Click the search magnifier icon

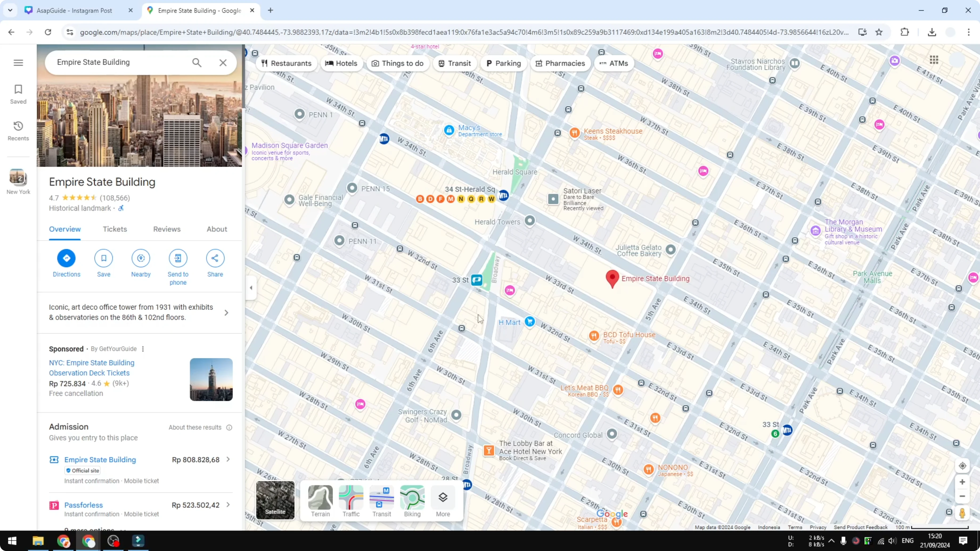coord(197,62)
